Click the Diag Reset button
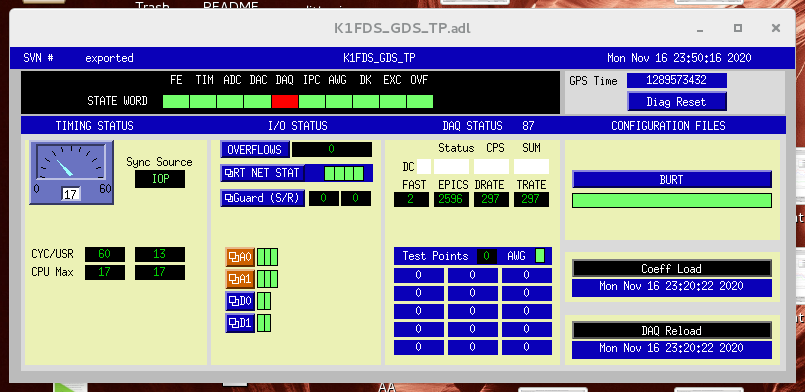Screen dimensions: 805x392 pyautogui.click(x=677, y=102)
